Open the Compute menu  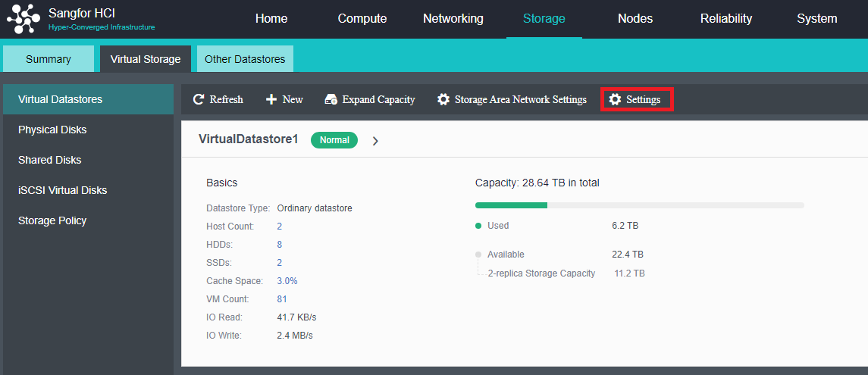pos(362,19)
